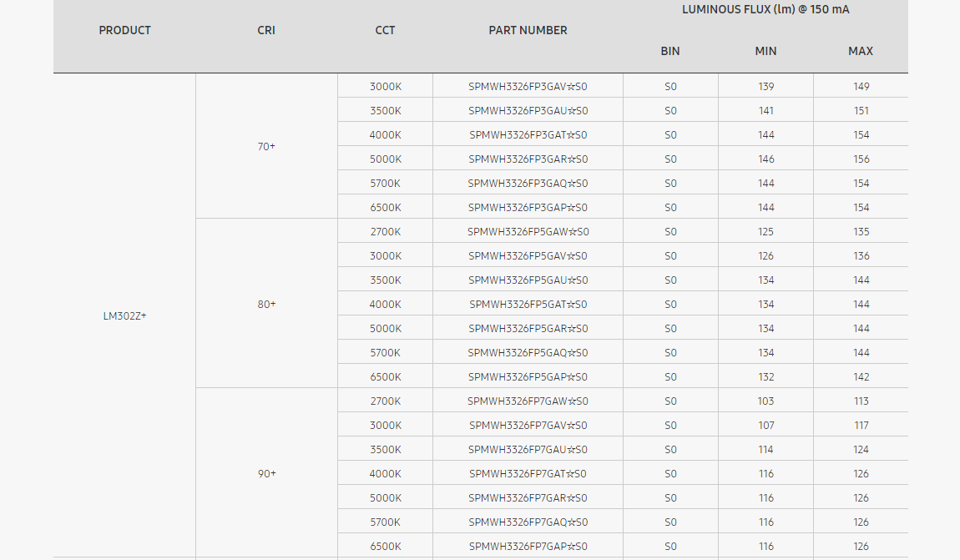This screenshot has height=560, width=960.
Task: Select the 90+ CRI group cell
Action: click(266, 473)
